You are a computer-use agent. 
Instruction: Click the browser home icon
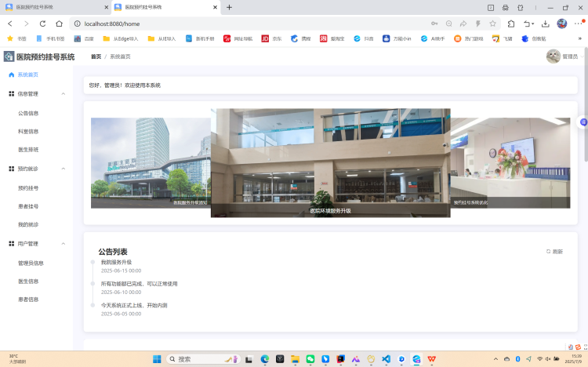tap(59, 24)
